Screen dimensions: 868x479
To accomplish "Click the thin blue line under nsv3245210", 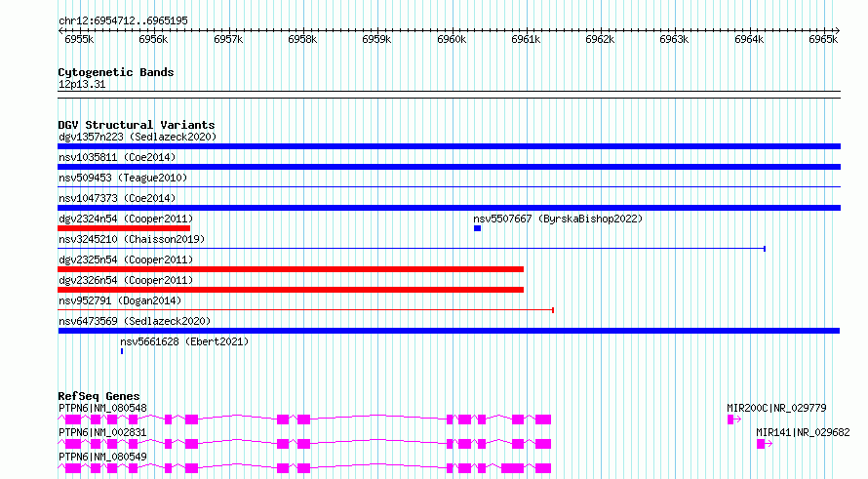I will [412, 249].
